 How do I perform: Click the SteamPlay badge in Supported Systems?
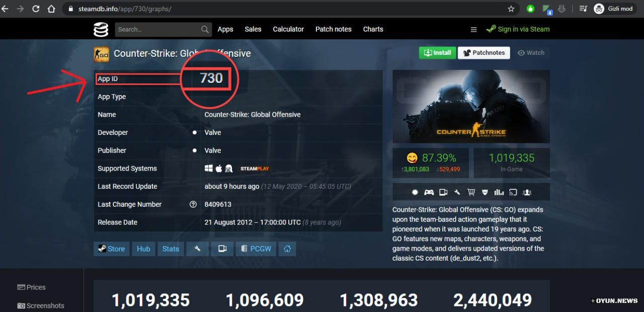(x=255, y=169)
